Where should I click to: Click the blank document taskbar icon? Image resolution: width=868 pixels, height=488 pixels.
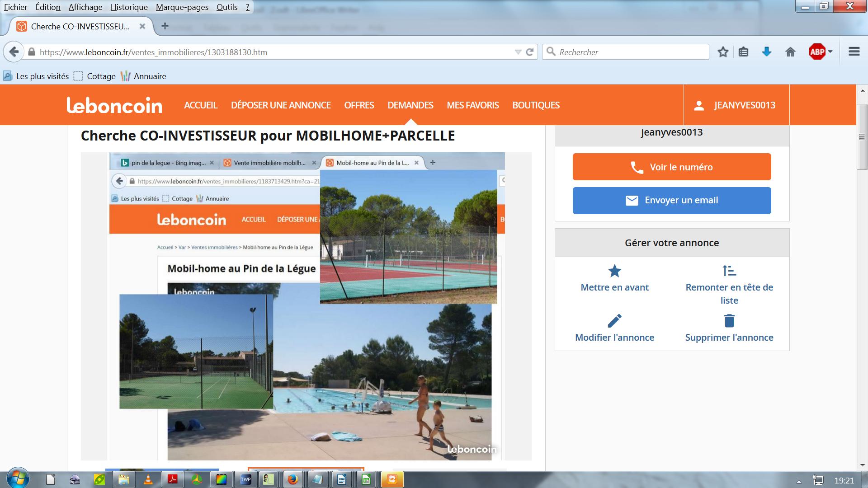point(51,479)
